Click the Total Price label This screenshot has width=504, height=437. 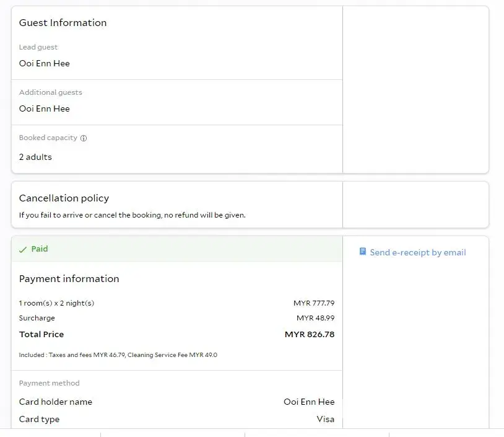41,334
